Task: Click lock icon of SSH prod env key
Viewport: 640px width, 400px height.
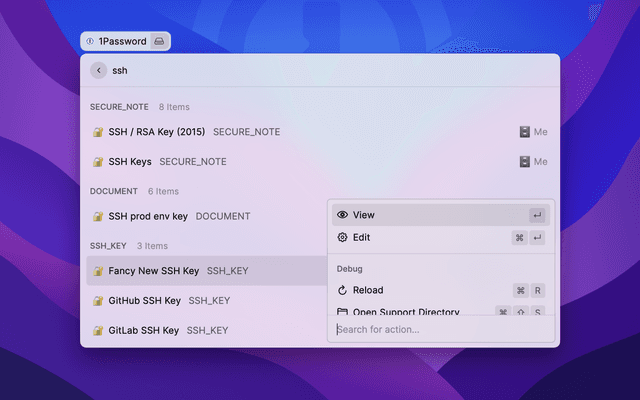Action: click(98, 216)
